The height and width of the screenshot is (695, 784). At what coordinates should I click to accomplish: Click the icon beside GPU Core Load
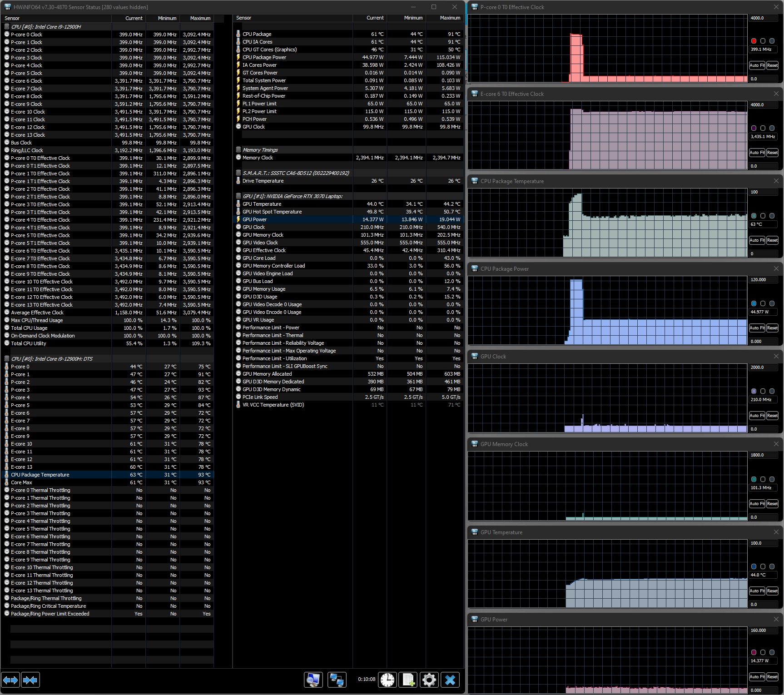pyautogui.click(x=238, y=258)
